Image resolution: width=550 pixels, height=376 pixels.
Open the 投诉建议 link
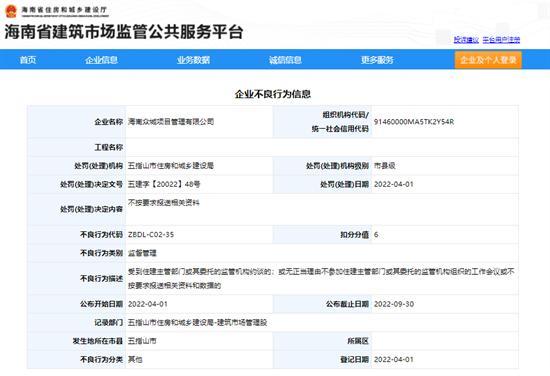tap(466, 40)
